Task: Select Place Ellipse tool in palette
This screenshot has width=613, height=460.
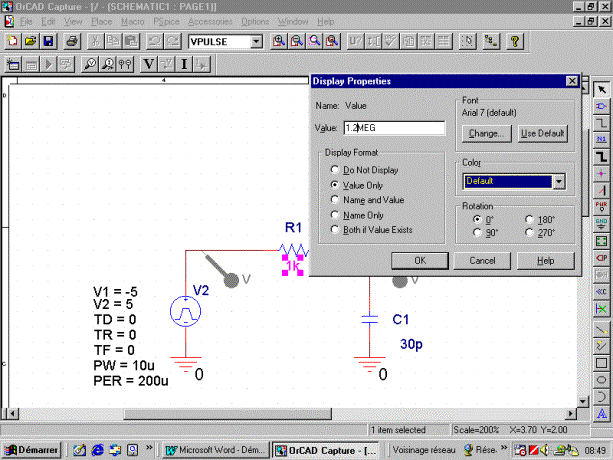Action: click(x=601, y=380)
